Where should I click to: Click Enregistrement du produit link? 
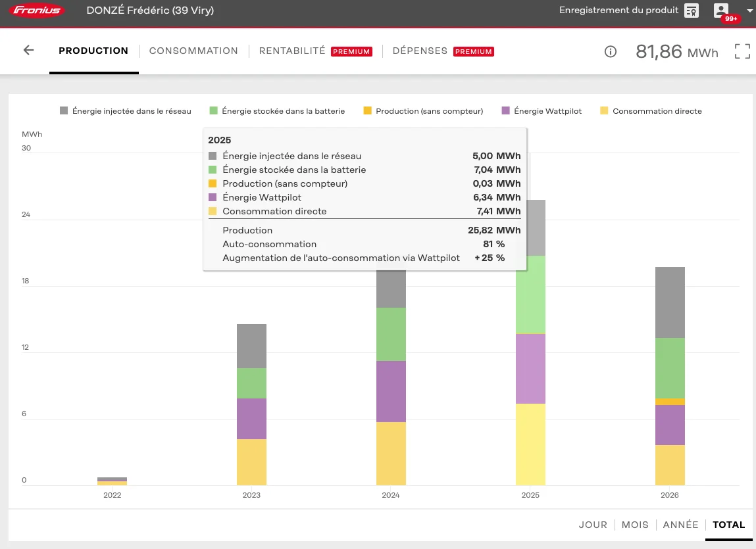pyautogui.click(x=618, y=10)
